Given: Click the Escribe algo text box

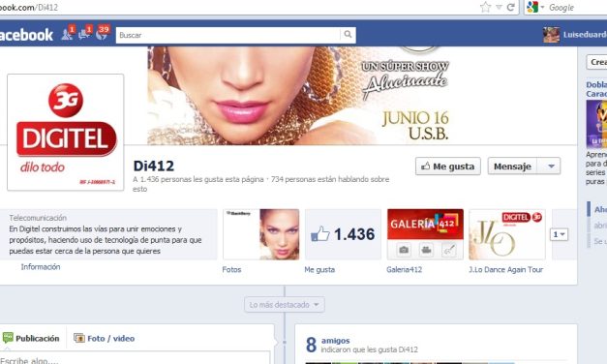Looking at the screenshot, I should tap(135, 358).
